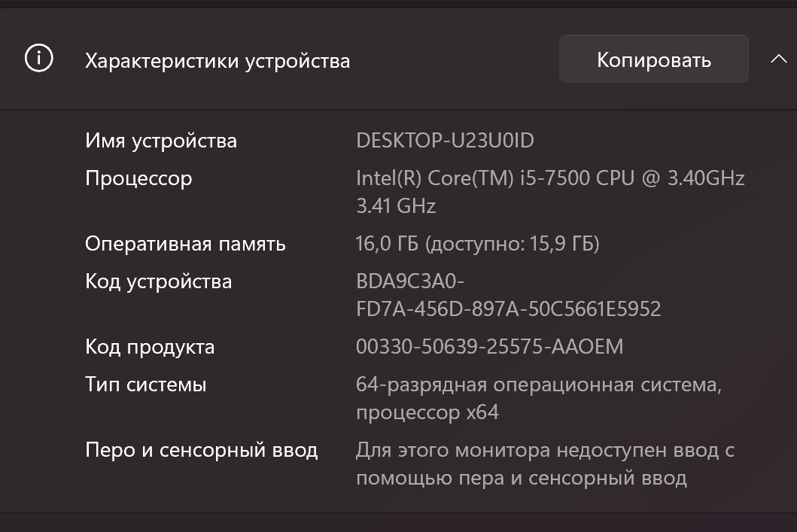The image size is (797, 532).
Task: Click the Оперативная память label
Action: click(x=185, y=244)
